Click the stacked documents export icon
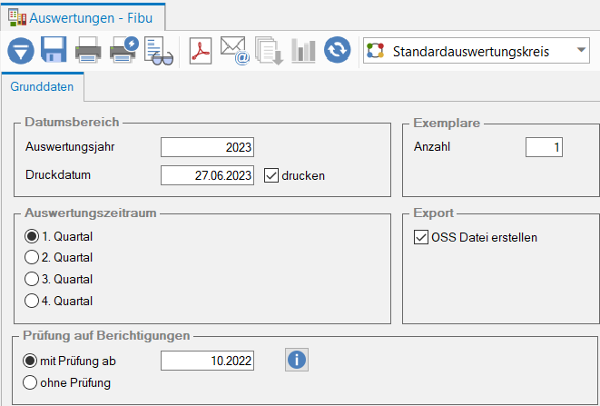This screenshot has height=406, width=600. pos(269,50)
